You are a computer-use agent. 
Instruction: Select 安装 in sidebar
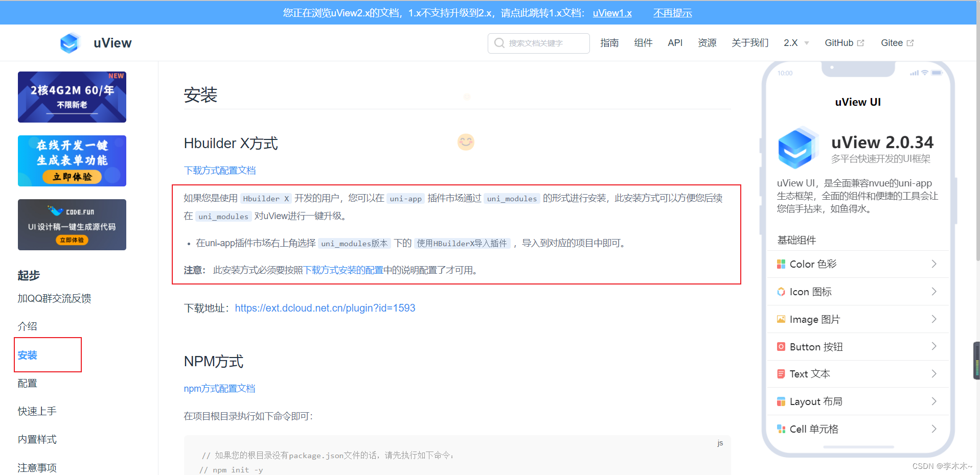pyautogui.click(x=27, y=355)
